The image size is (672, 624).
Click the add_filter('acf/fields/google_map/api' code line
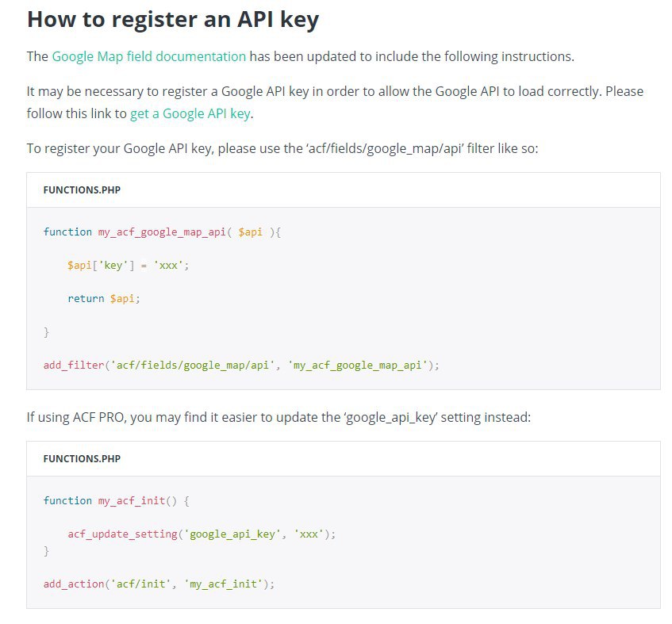coord(241,366)
